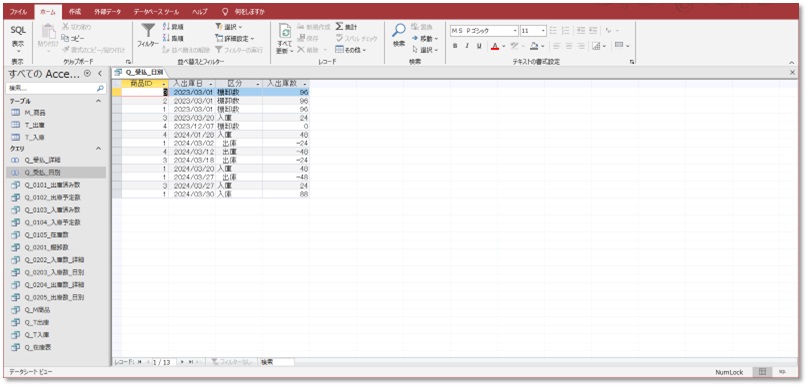This screenshot has width=808, height=387.
Task: Click the 88 quantity cell
Action: pyautogui.click(x=286, y=194)
